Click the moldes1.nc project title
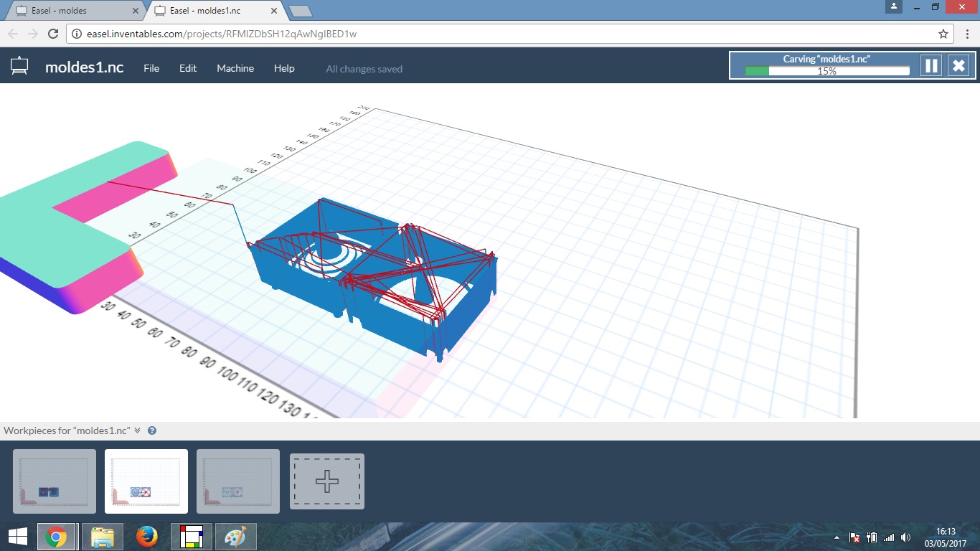 click(x=84, y=67)
